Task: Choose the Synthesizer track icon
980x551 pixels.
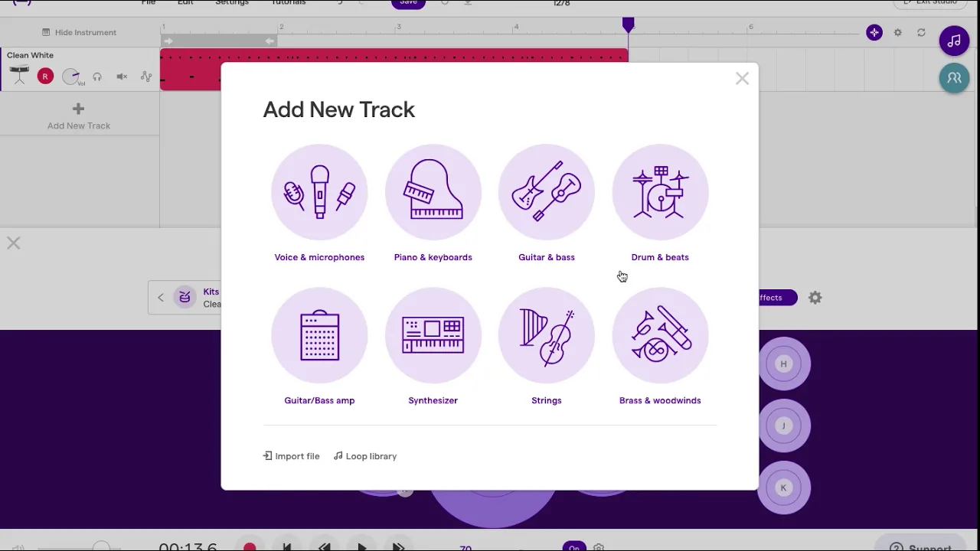Action: [433, 335]
